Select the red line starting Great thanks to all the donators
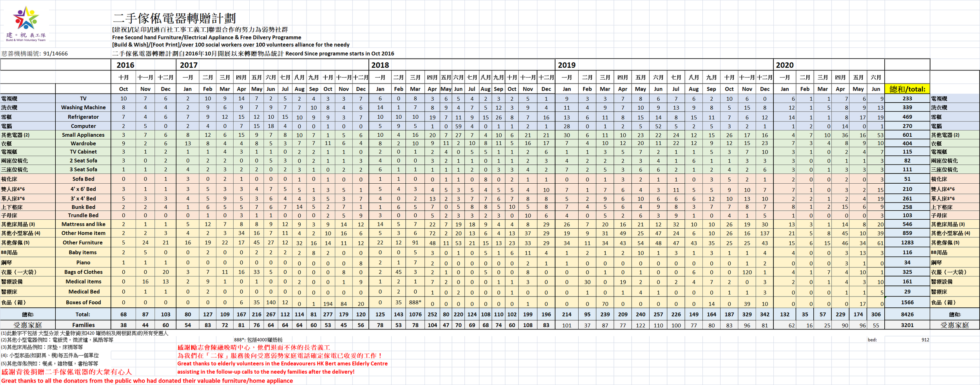The width and height of the screenshot is (980, 385). pyautogui.click(x=147, y=381)
